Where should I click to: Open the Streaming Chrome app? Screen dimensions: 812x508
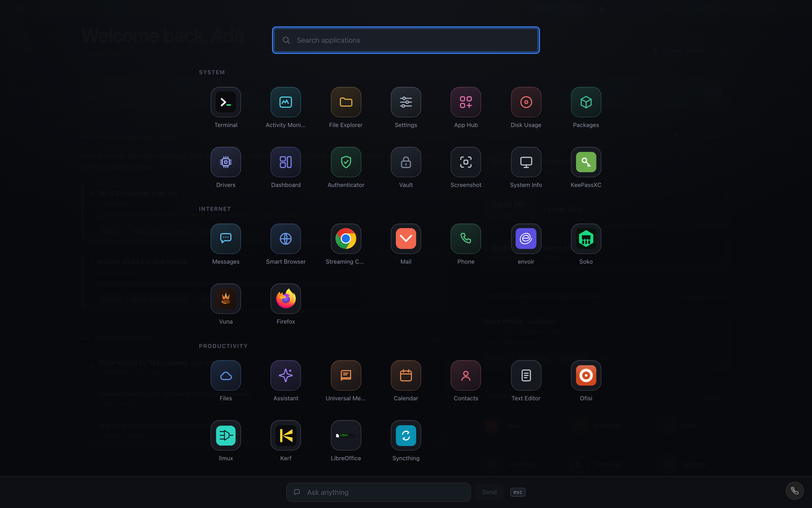(346, 239)
